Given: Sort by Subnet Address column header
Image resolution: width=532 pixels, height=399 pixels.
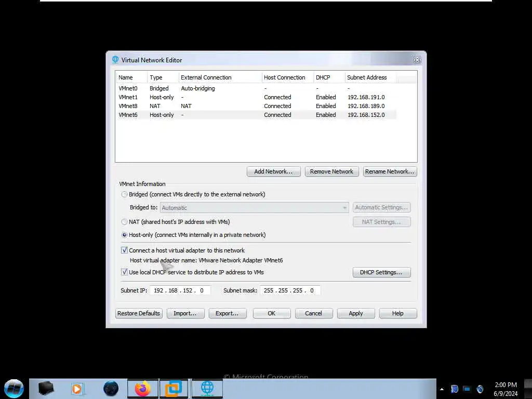Looking at the screenshot, I should tap(370, 77).
